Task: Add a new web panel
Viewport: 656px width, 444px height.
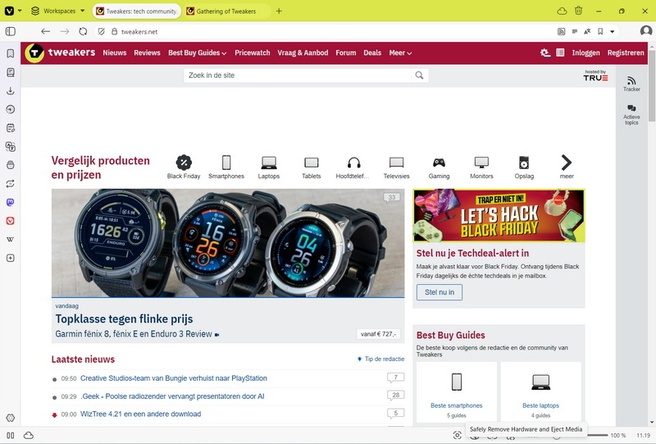Action: pyautogui.click(x=10, y=258)
